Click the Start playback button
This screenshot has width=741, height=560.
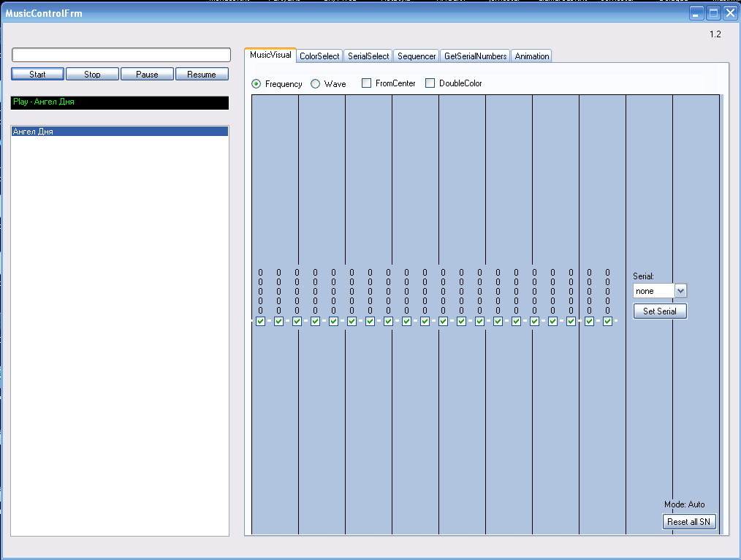[x=37, y=75]
